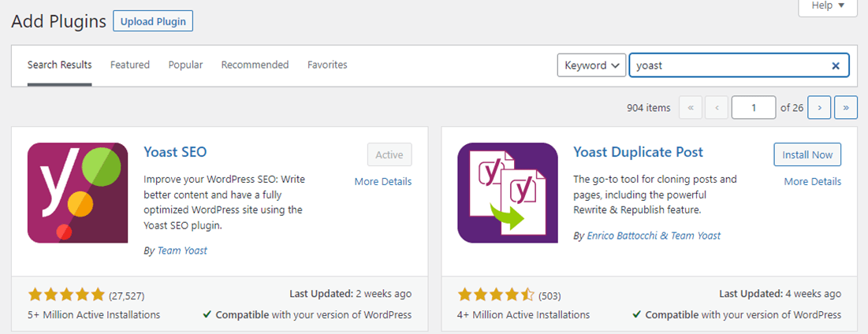The height and width of the screenshot is (334, 868).
Task: Open the Keyword search type dropdown
Action: coord(591,65)
